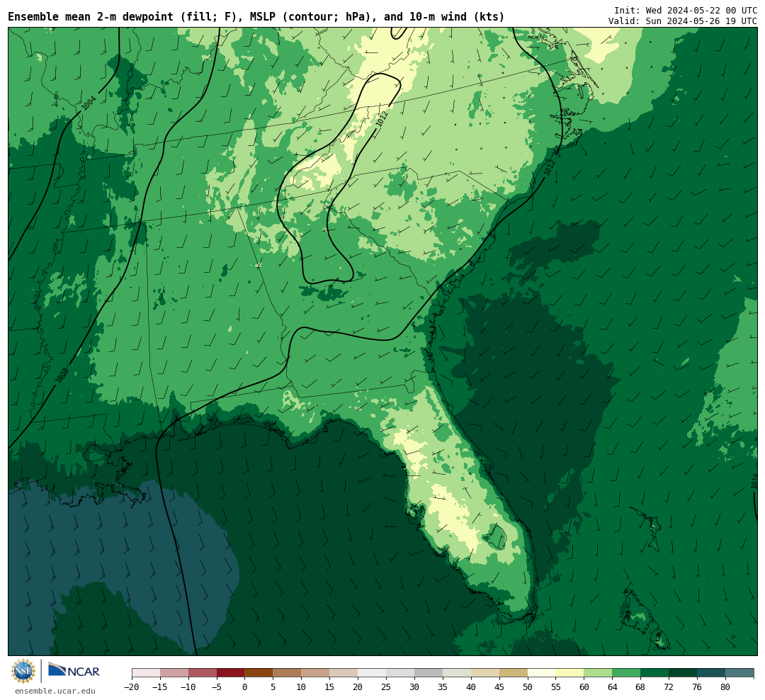Click the colorbar label '0'
This screenshot has width=765, height=700.
click(245, 687)
